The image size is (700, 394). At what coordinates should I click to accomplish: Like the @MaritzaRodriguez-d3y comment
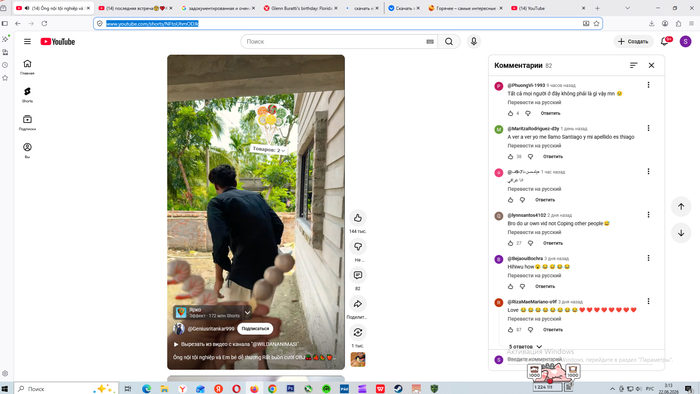coord(511,157)
